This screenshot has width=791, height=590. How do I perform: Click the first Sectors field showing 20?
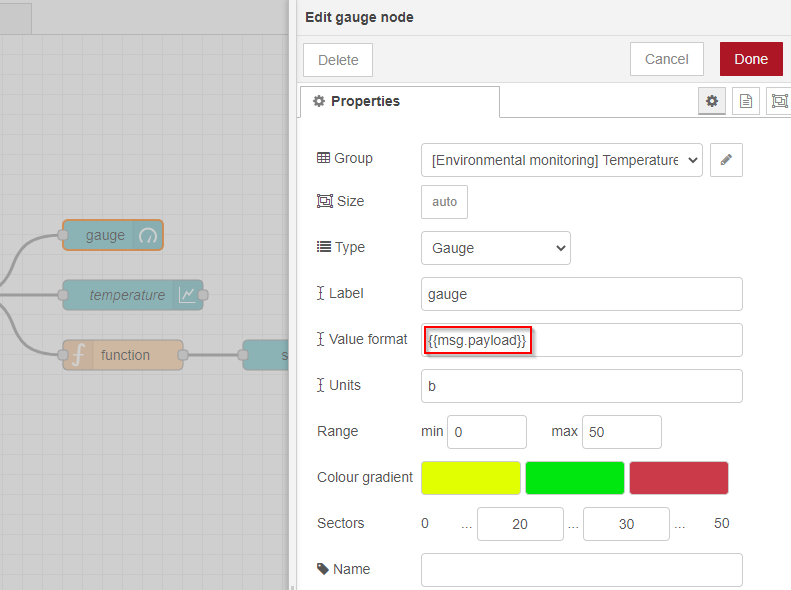coord(520,524)
